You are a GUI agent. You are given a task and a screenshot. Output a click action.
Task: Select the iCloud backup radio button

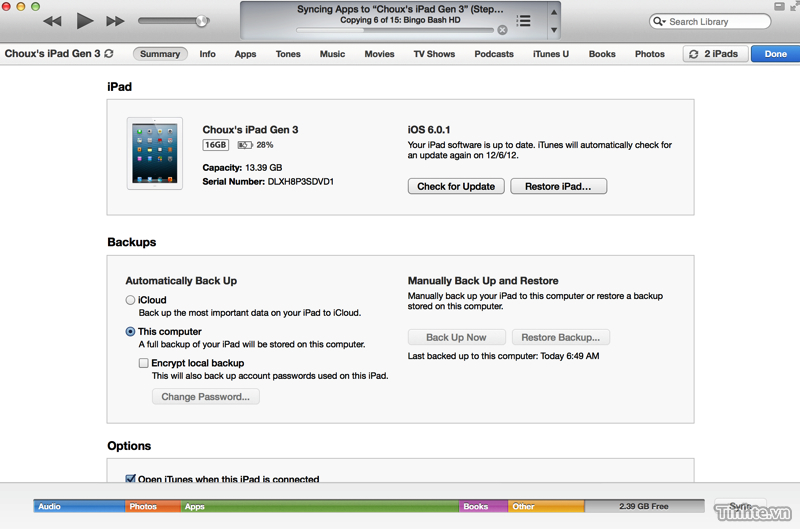tap(130, 300)
